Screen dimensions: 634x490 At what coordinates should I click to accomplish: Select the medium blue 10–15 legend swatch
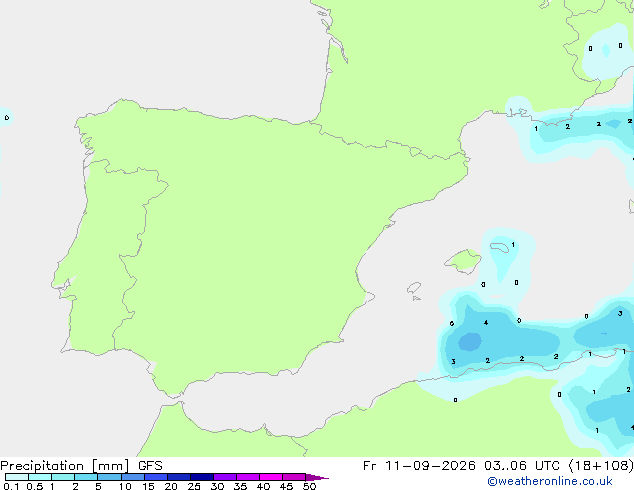pyautogui.click(x=133, y=477)
